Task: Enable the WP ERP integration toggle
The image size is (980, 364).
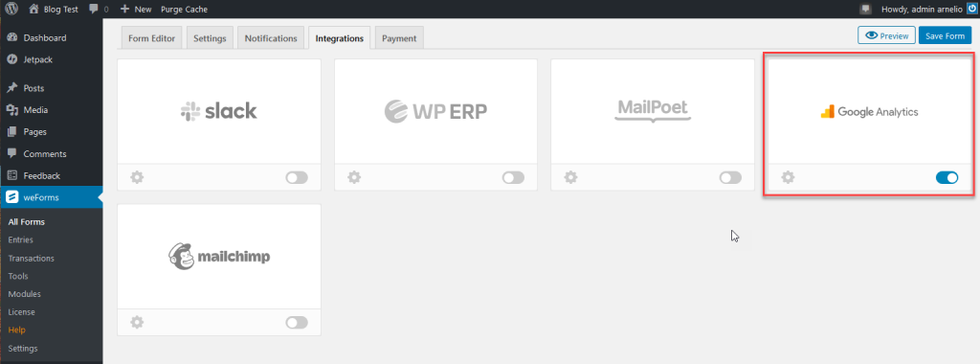Action: tap(513, 178)
